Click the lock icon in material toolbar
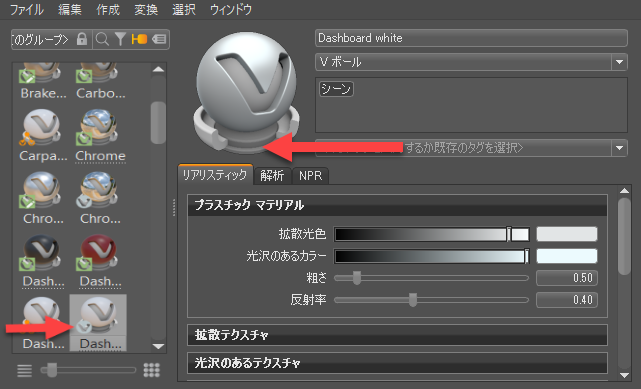 point(82,39)
